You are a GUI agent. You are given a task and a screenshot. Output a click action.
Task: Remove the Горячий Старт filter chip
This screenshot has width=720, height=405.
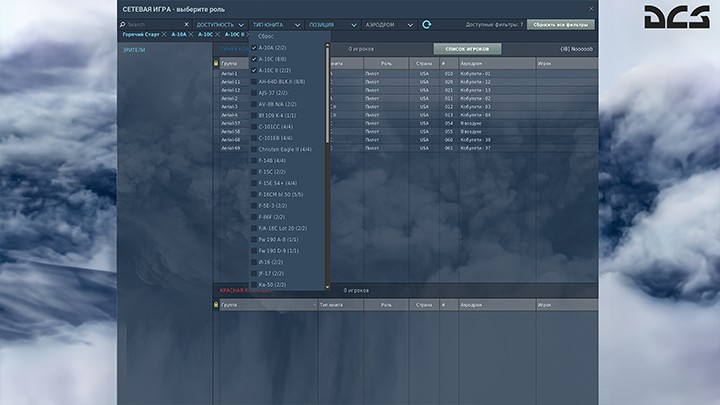point(166,35)
